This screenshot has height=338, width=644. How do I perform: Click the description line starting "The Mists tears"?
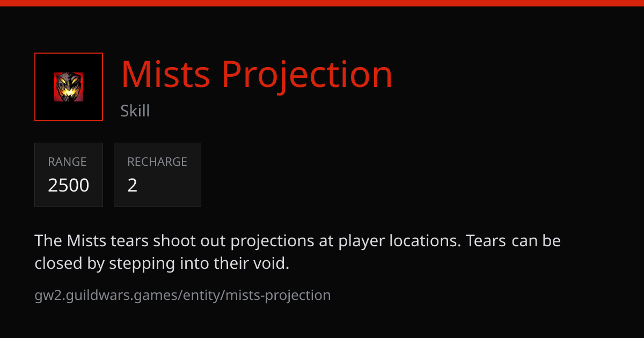pyautogui.click(x=298, y=241)
